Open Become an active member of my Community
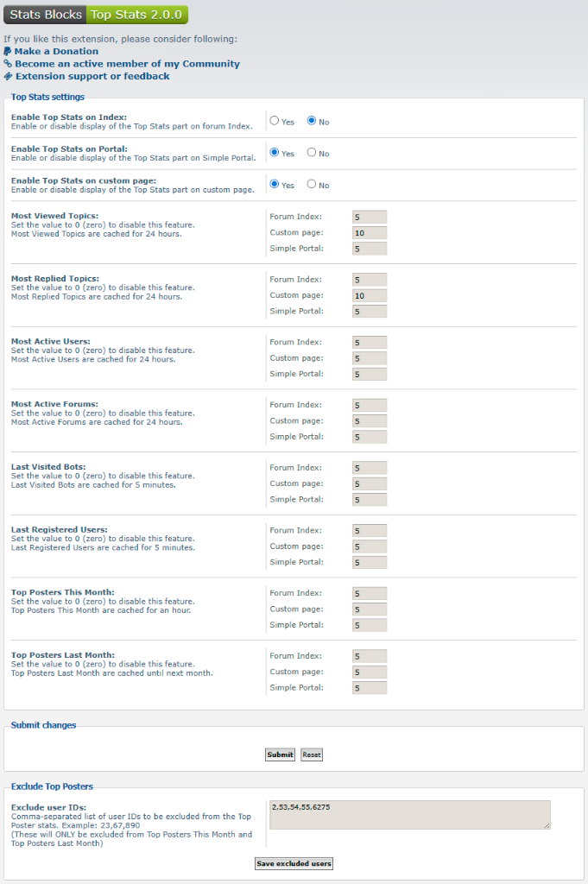The width and height of the screenshot is (588, 884). (128, 64)
